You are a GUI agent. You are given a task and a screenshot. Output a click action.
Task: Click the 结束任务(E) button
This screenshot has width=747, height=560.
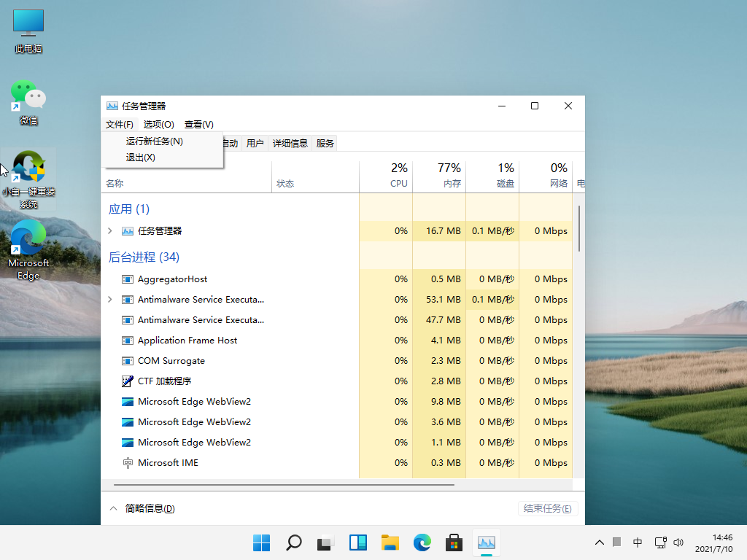point(547,508)
